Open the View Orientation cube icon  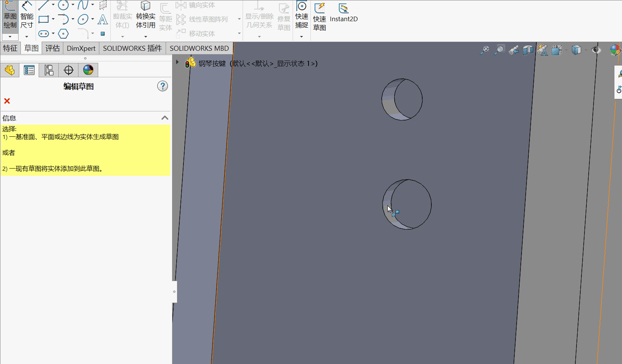pos(557,50)
